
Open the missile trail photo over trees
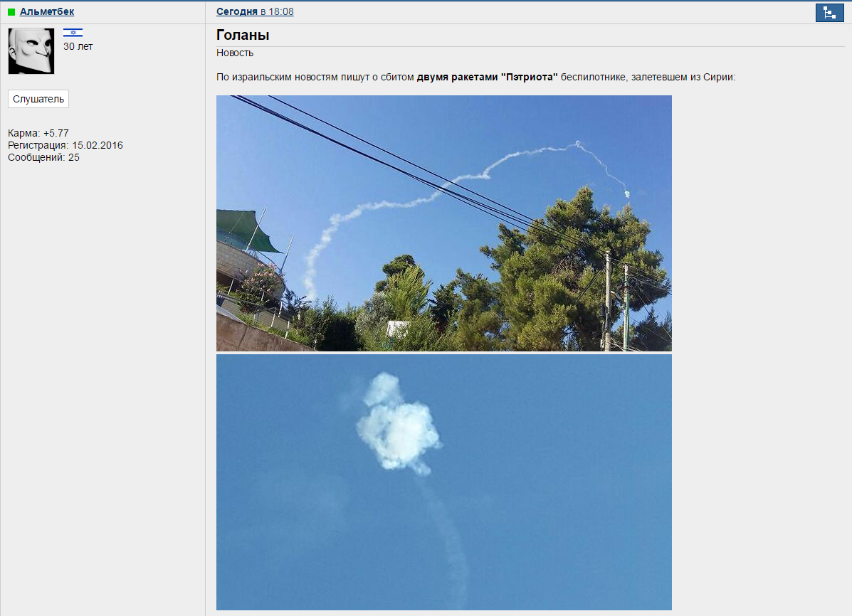coord(444,223)
